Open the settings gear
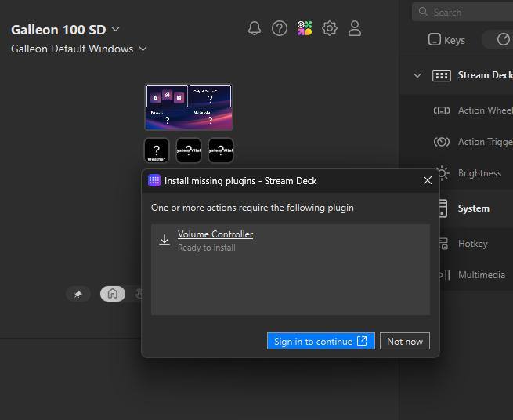The height and width of the screenshot is (420, 513). click(330, 28)
